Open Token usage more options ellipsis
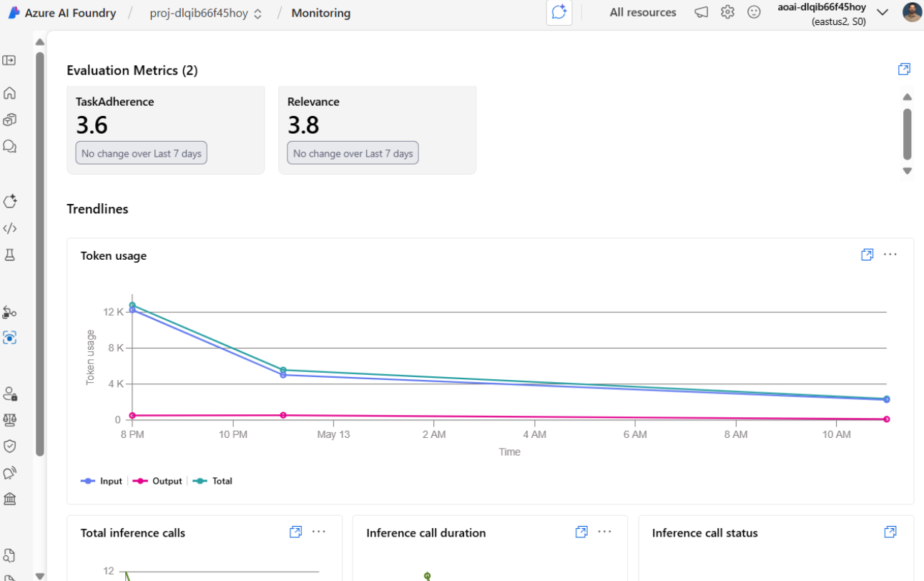 coord(890,255)
